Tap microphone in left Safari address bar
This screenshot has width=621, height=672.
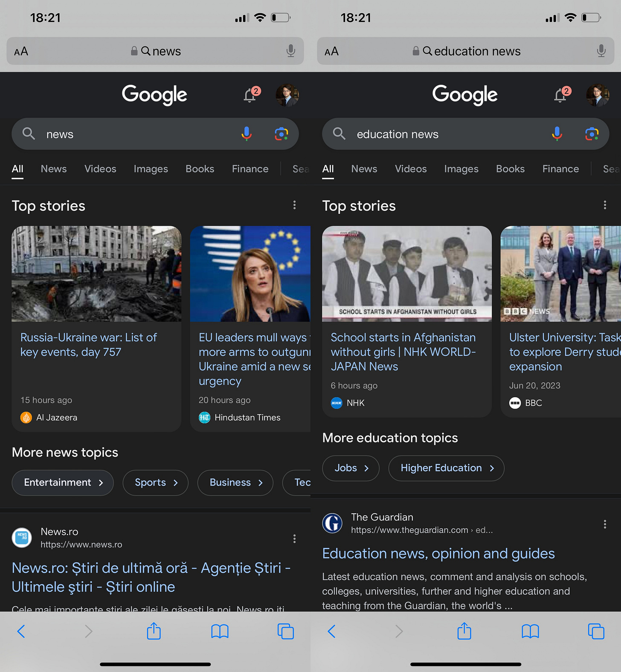(x=291, y=51)
